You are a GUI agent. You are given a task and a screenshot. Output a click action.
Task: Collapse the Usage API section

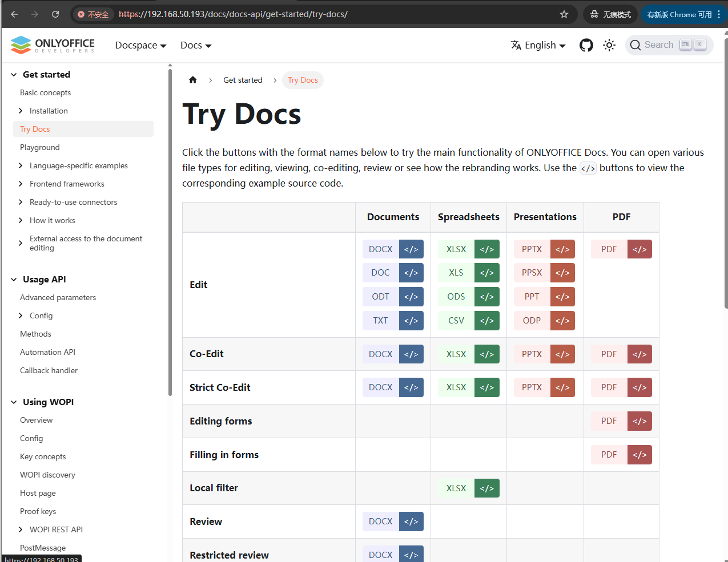point(14,280)
